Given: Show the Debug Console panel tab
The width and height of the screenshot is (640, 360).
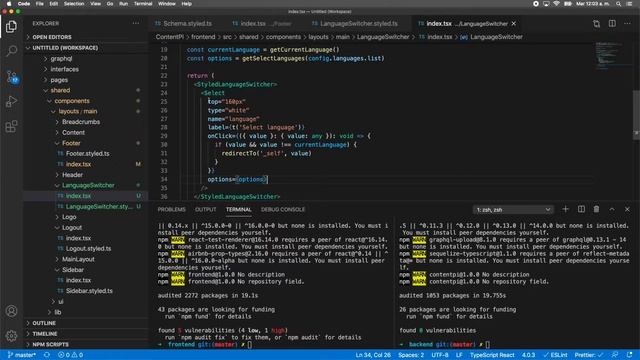Looking at the screenshot, I should [283, 209].
